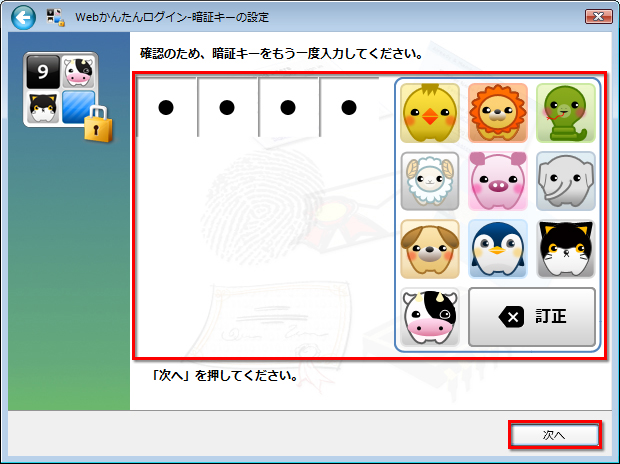Image resolution: width=620 pixels, height=464 pixels.
Task: Click the window title Webかんたんログイン-暗証キーの設定
Action: pyautogui.click(x=172, y=17)
